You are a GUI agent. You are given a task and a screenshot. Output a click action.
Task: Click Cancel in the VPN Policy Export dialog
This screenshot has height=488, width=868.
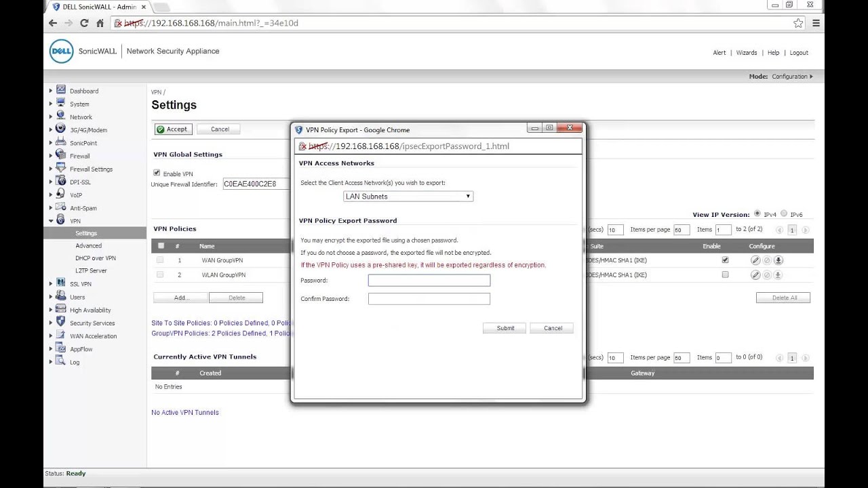click(x=553, y=328)
